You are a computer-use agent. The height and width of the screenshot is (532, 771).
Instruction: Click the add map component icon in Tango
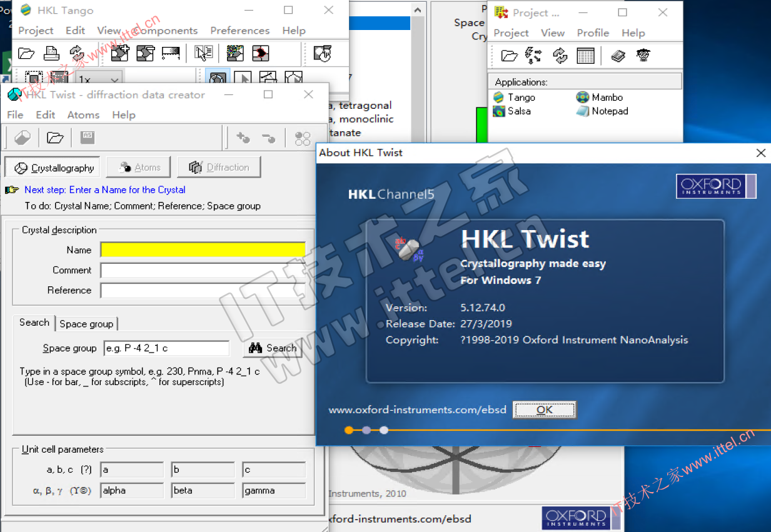119,53
